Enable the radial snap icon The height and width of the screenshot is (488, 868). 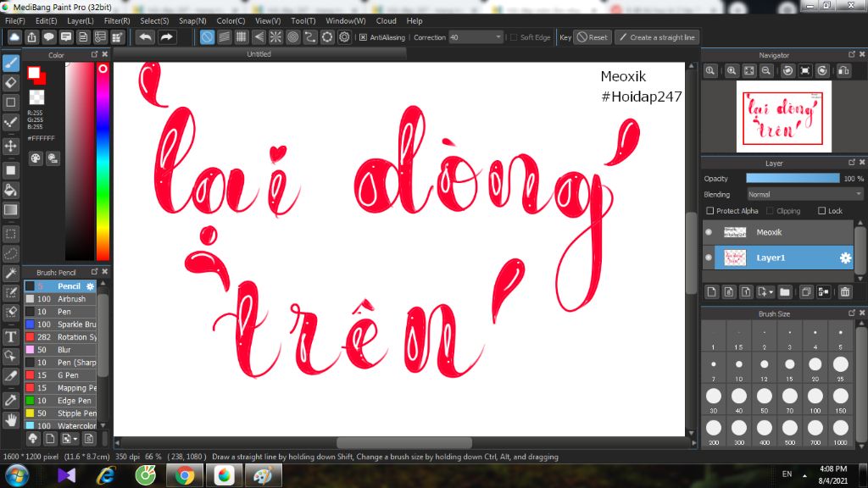click(275, 37)
